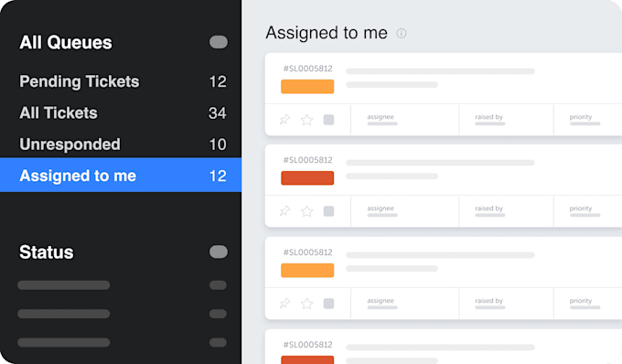Pin the third ticket card
Viewport: 622px width, 364px height.
[284, 304]
